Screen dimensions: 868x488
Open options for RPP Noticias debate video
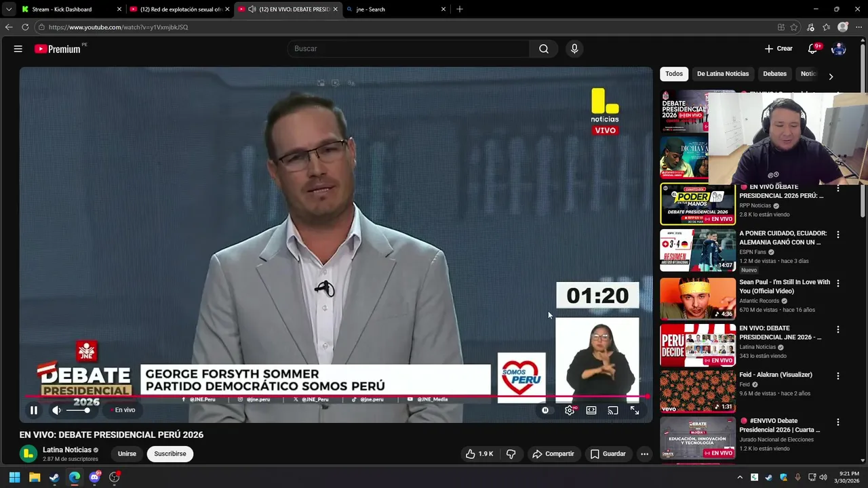(838, 189)
